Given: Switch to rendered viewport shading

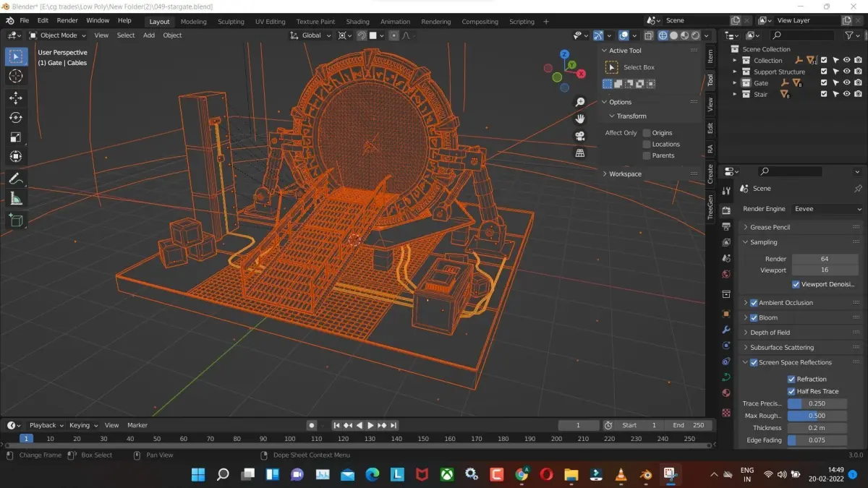Looking at the screenshot, I should 695,35.
